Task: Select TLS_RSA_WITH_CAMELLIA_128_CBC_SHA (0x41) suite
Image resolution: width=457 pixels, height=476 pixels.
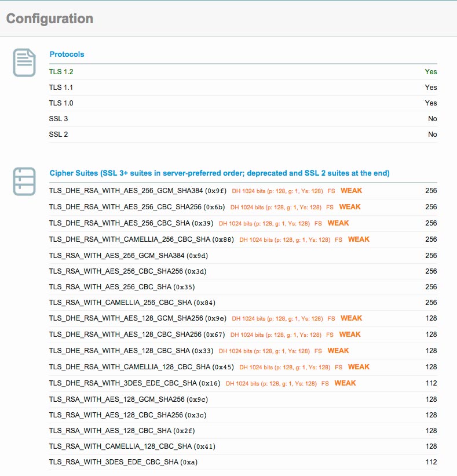Action: (x=243, y=446)
